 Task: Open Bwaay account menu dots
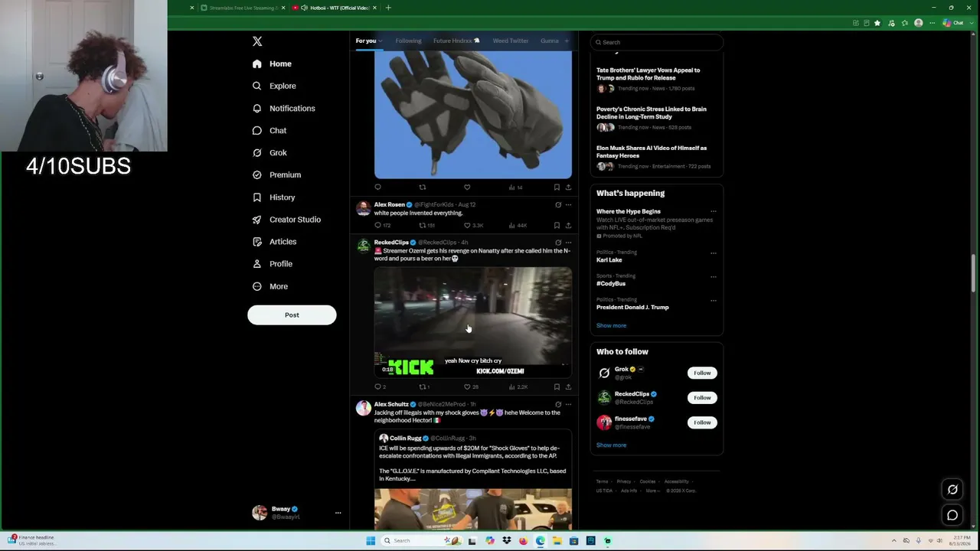coord(338,513)
